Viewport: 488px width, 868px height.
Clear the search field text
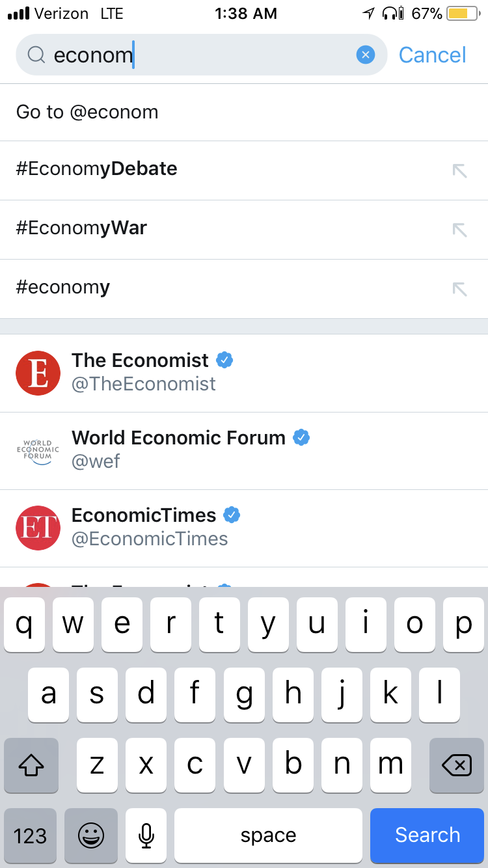(366, 55)
